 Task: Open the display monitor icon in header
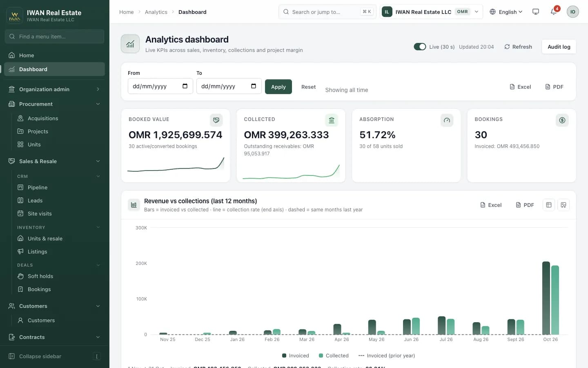pos(536,12)
